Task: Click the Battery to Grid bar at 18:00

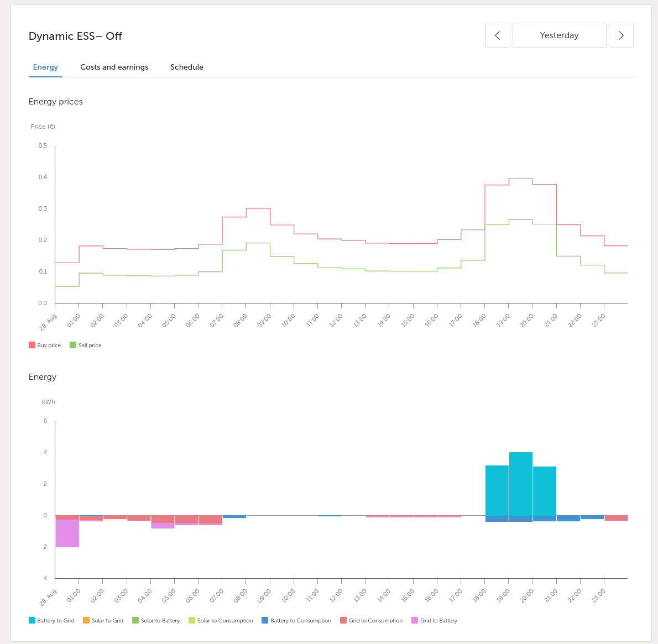Action: click(x=497, y=490)
